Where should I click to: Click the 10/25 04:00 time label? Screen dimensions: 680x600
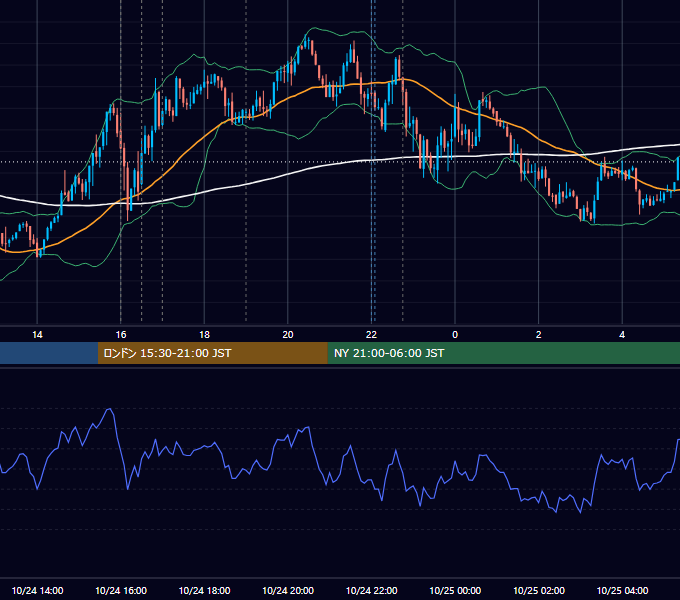[x=622, y=590]
